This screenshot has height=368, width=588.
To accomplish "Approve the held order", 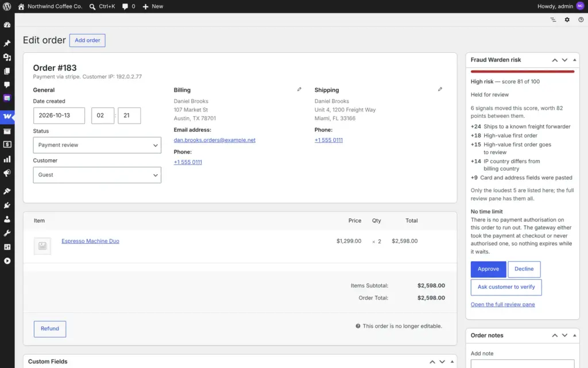I will pyautogui.click(x=488, y=269).
